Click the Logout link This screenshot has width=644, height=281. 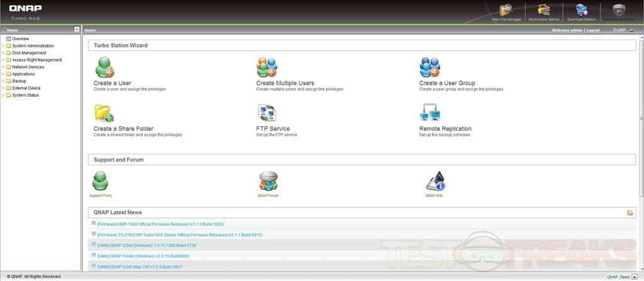592,30
